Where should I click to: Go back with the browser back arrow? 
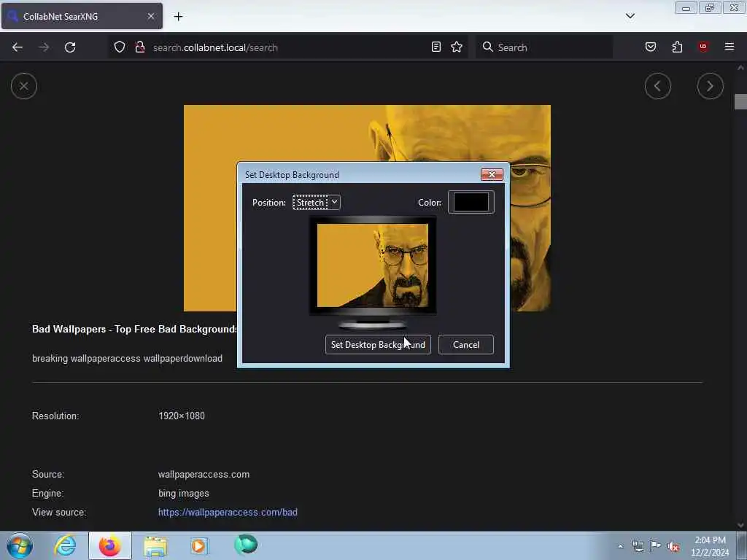coord(18,47)
